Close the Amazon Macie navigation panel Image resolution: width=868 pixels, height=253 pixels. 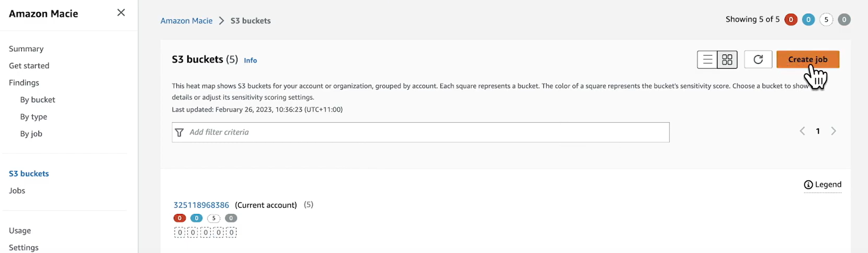tap(121, 13)
